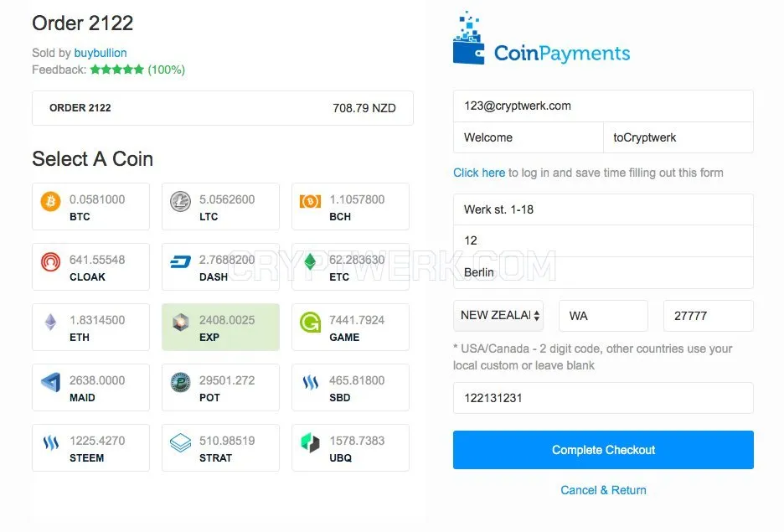Viewport: 784px width, 532px height.
Task: Pick the Bitcoin Cash BCH icon
Action: (x=311, y=201)
